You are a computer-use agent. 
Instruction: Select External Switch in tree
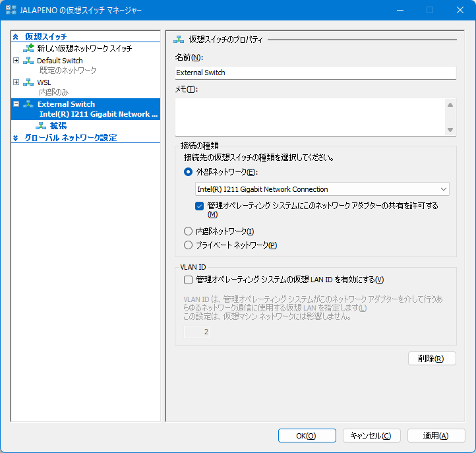(66, 104)
